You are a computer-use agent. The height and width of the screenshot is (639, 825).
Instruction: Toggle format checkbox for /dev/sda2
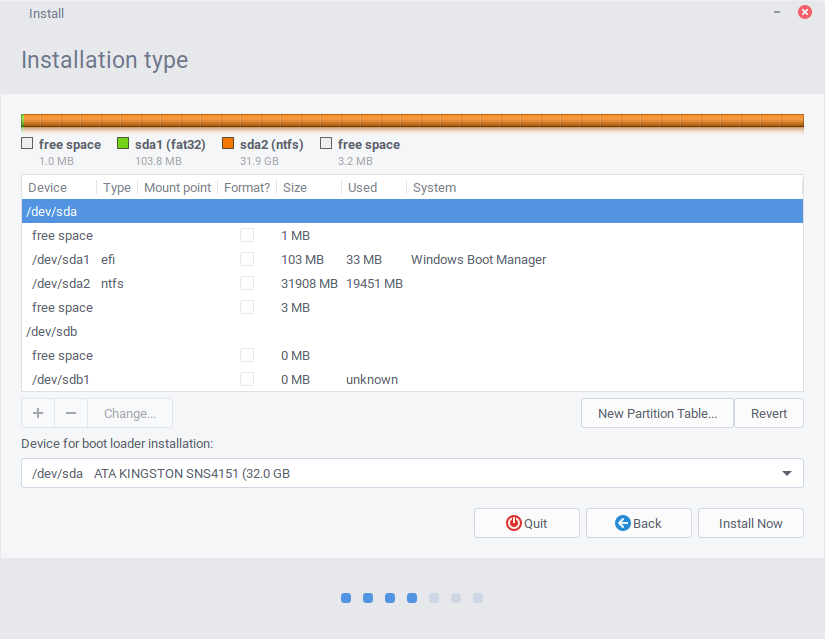coord(247,283)
